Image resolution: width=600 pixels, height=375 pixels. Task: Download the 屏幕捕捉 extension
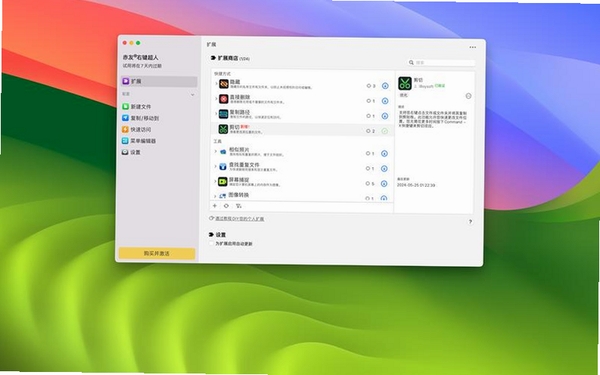385,184
